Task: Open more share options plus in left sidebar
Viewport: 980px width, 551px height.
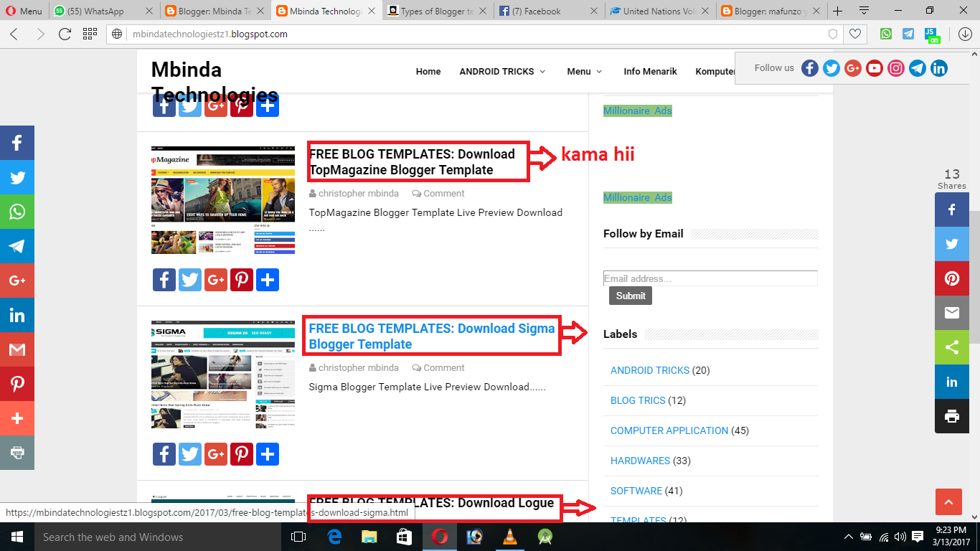Action: click(x=17, y=418)
